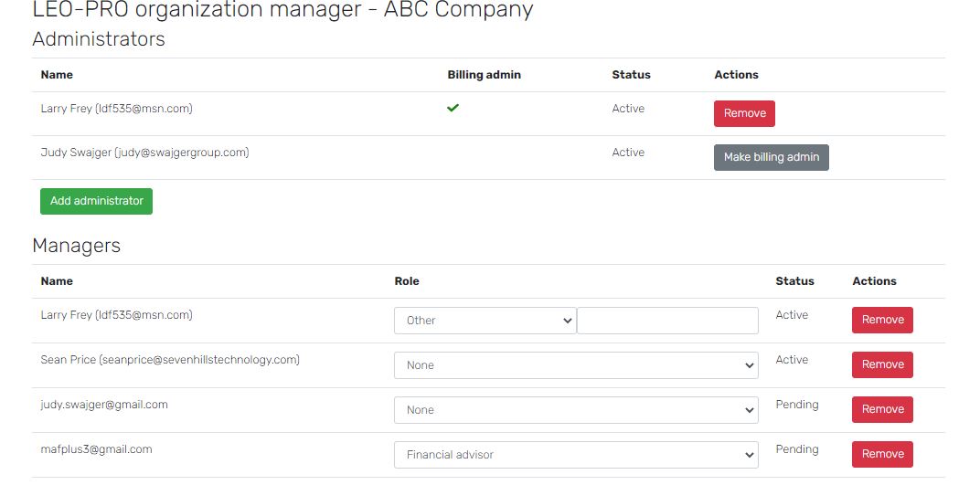Make Judy Swajger billing admin
The height and width of the screenshot is (485, 980).
tap(772, 157)
